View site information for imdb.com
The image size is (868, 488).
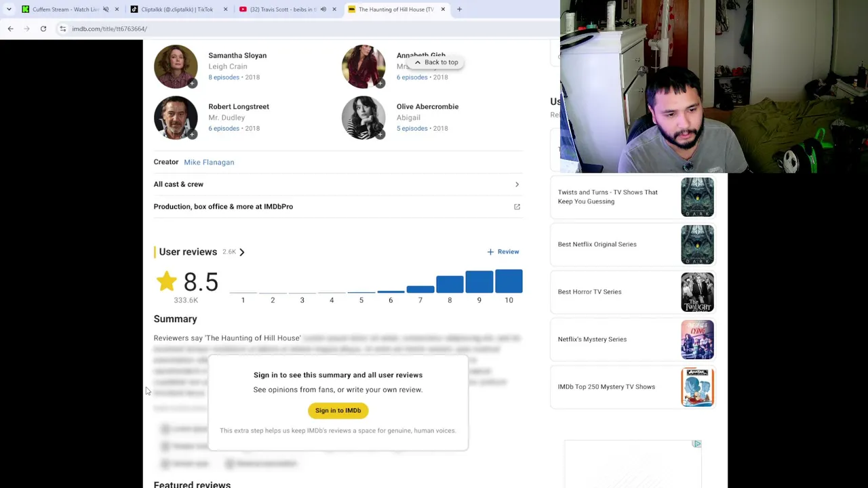click(63, 28)
